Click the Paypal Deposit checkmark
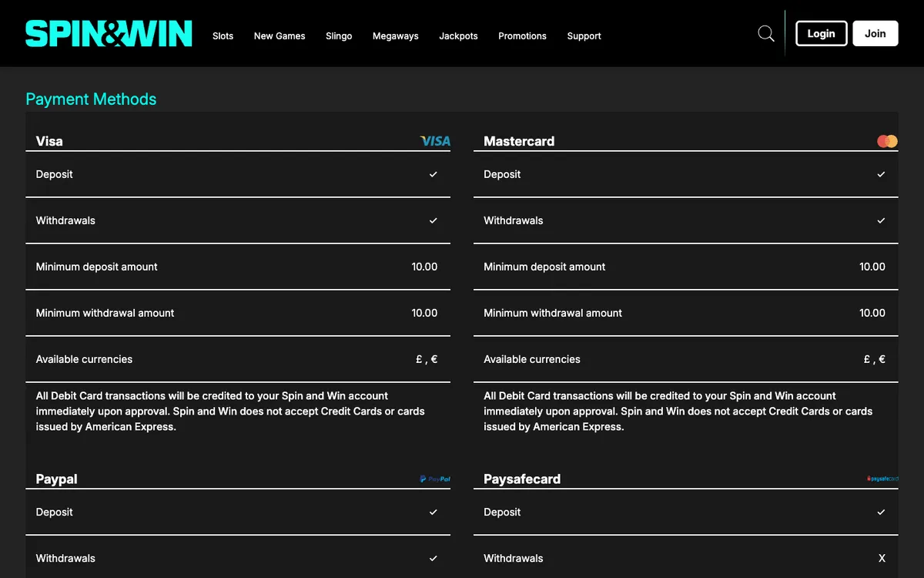The width and height of the screenshot is (924, 578). (434, 512)
